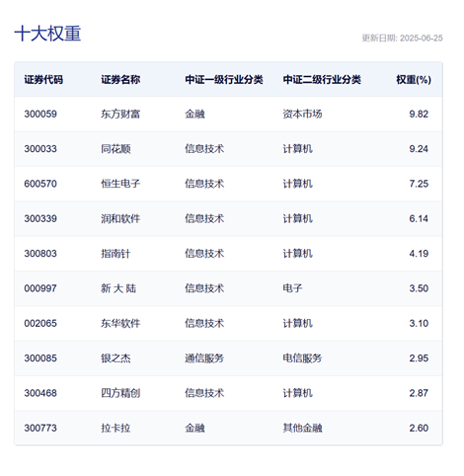Click stock code 600570
The height and width of the screenshot is (476, 464).
40,184
